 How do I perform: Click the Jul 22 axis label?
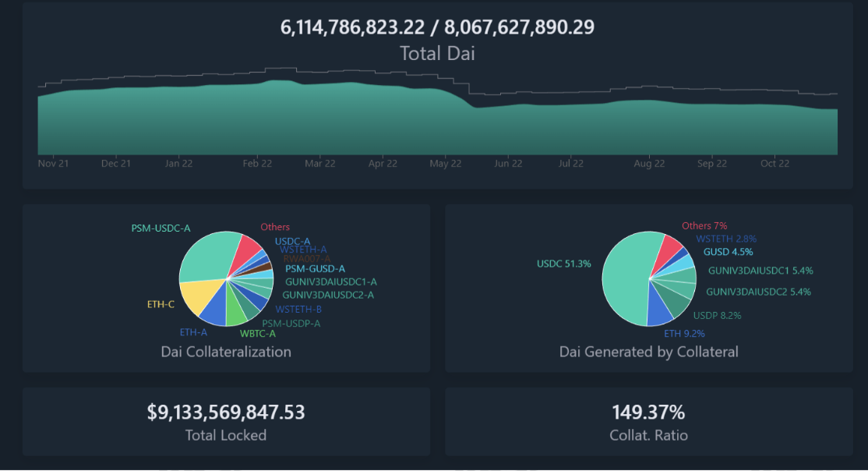click(x=570, y=164)
